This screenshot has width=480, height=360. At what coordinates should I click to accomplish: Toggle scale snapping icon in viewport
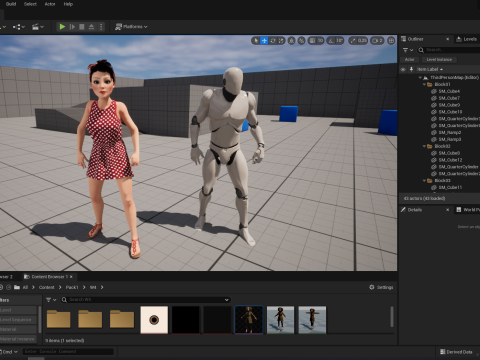(353, 41)
